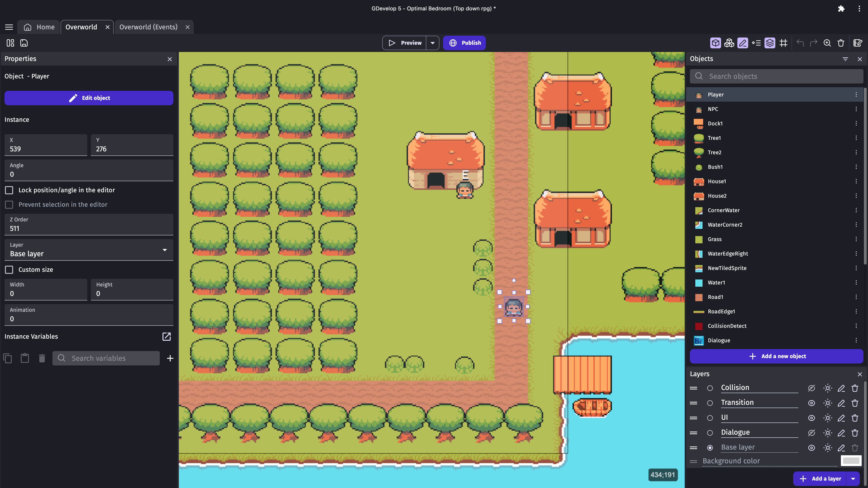This screenshot has width=868, height=488.
Task: Open the Instance Variables editor icon
Action: (166, 336)
